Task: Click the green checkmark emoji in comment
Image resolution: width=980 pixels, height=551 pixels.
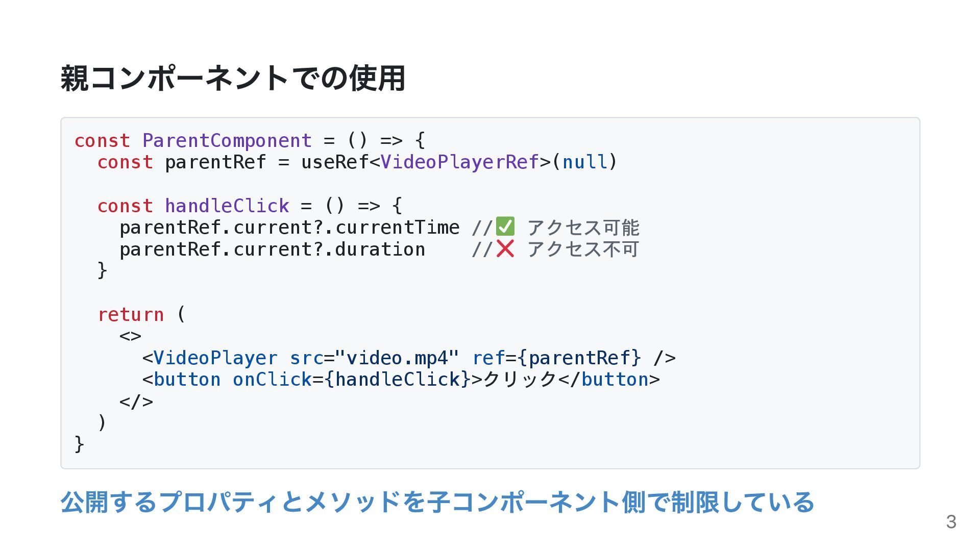Action: tap(505, 227)
